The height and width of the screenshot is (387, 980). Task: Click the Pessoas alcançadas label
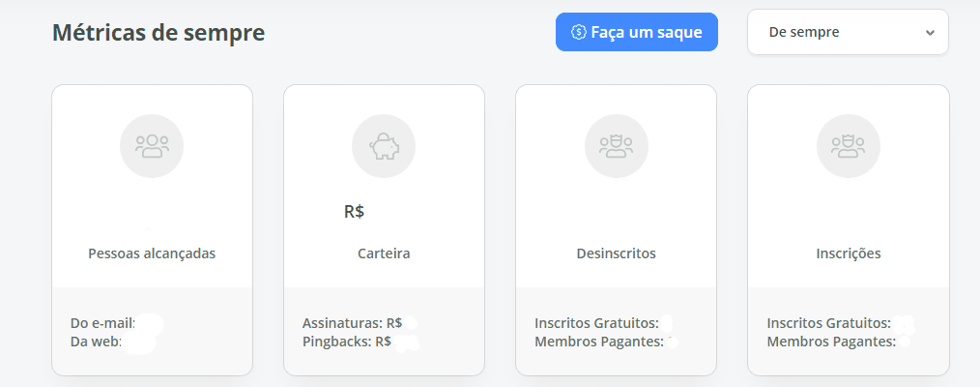point(152,253)
